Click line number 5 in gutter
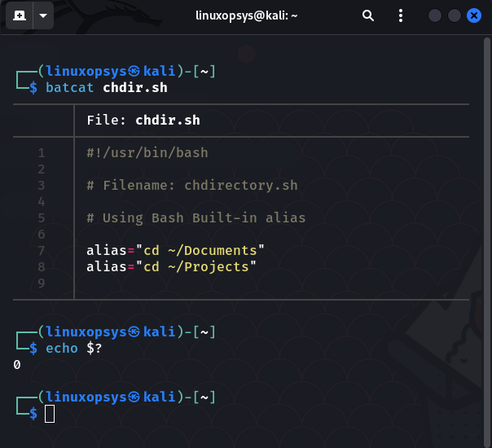 coord(42,217)
